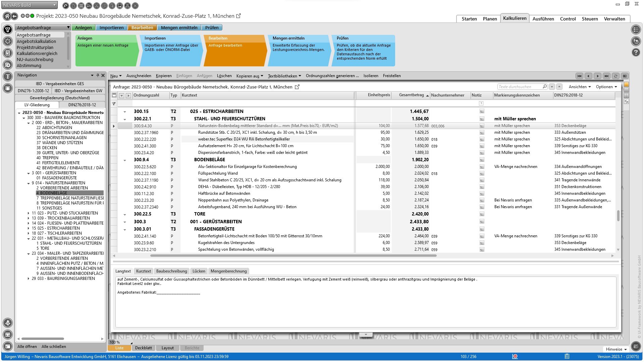Collapse the 300.9.4 BODENBELÄGE group
Viewport: 644px width, 362px height.
[124, 160]
